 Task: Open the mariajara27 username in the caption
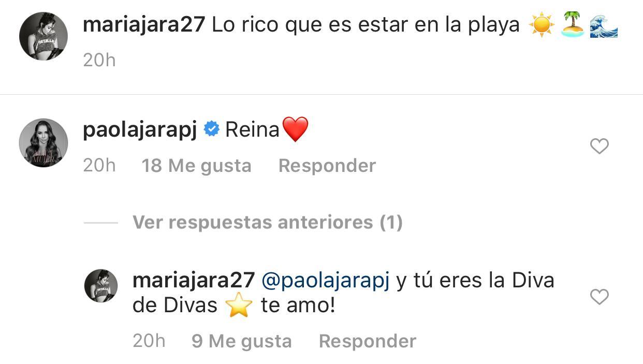[144, 25]
